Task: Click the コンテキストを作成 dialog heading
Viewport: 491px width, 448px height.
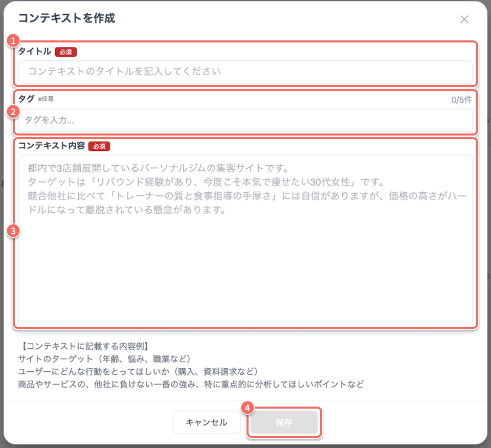Action: click(66, 18)
